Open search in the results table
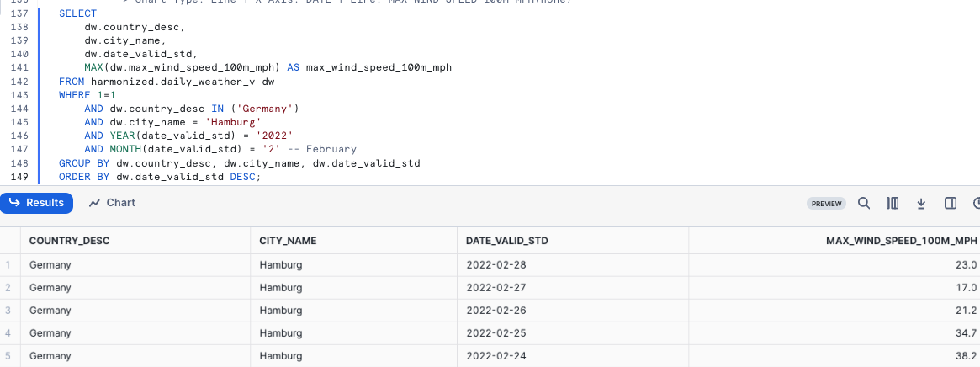Screen dimensions: 980x367 [x=864, y=203]
